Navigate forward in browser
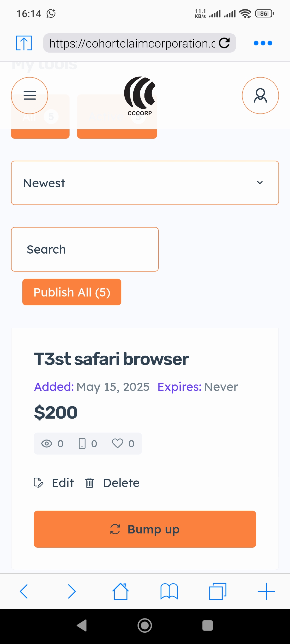The image size is (290, 644). (x=72, y=591)
